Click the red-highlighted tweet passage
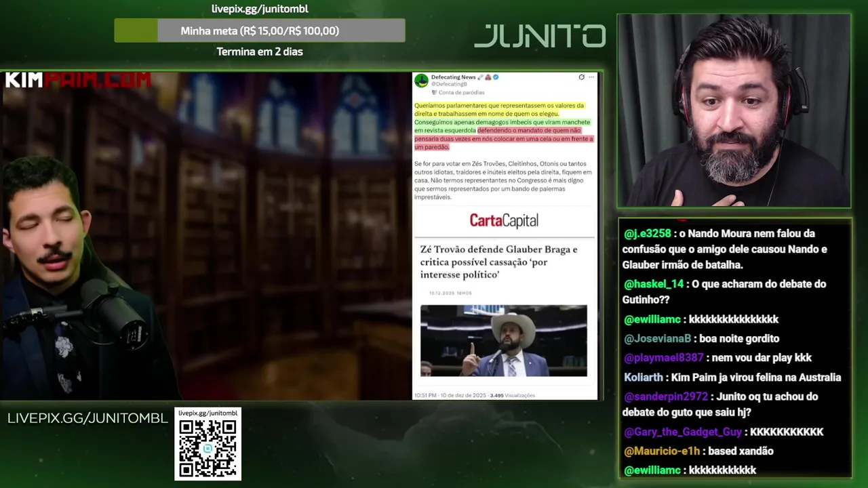Screen dimensions: 868x488 [503, 139]
